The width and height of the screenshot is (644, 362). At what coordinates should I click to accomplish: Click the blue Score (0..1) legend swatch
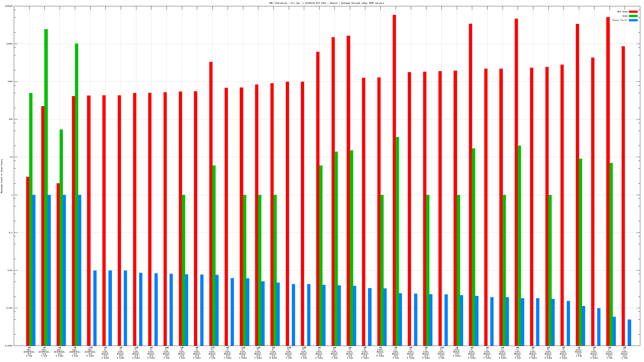(x=633, y=20)
